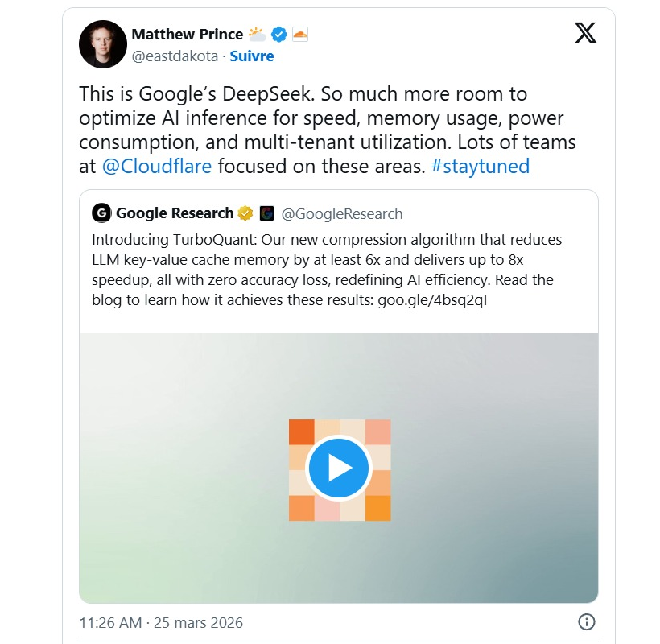The image size is (660, 644).
Task: Open the @Cloudflare mention link
Action: tap(159, 166)
